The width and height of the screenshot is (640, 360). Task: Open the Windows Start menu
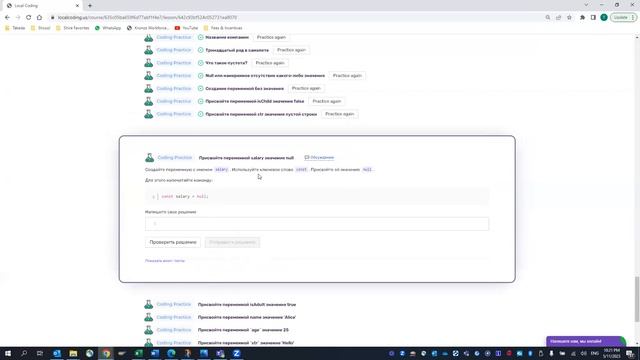(x=8, y=353)
